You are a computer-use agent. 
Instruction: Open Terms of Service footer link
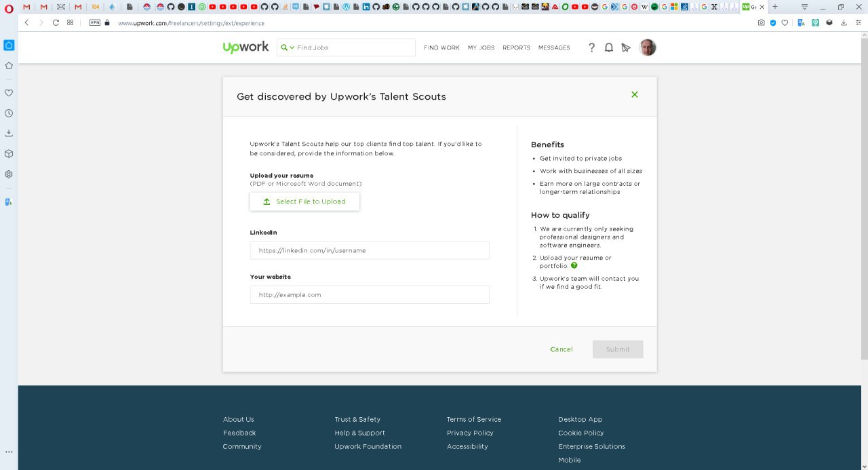point(474,419)
